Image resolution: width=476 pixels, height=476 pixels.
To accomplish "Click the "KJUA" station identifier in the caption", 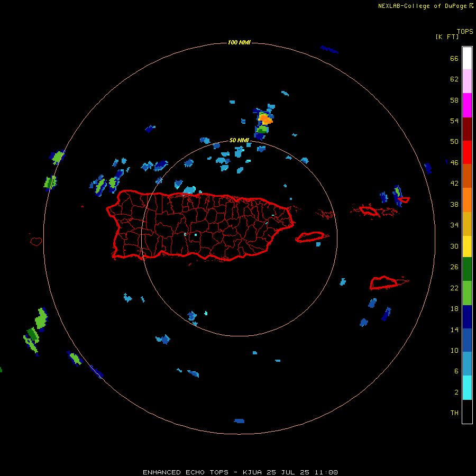I will [253, 472].
